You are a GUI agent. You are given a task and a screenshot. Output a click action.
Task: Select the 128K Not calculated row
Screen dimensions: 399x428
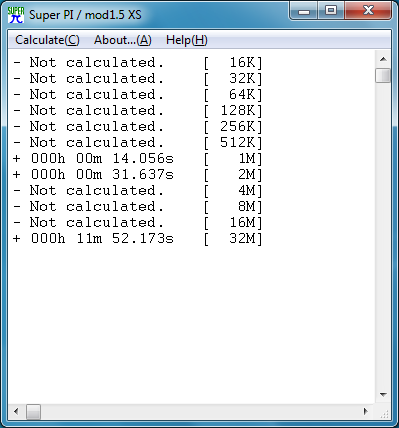tap(138, 111)
